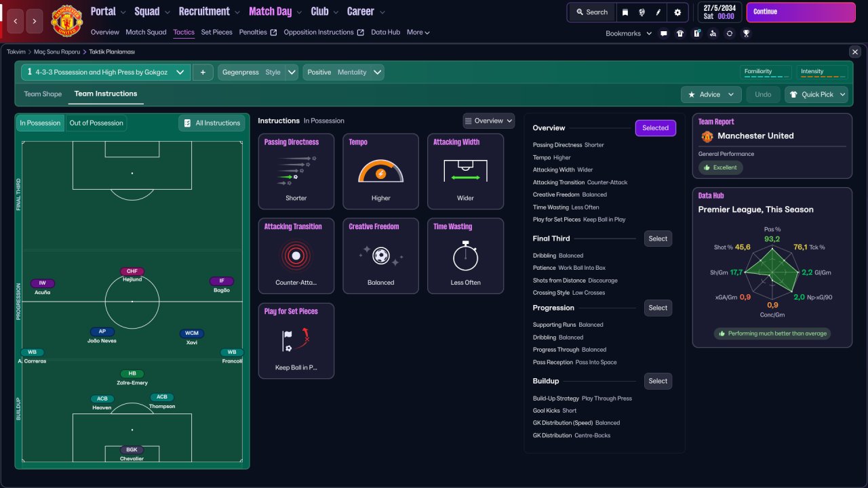The width and height of the screenshot is (868, 488).
Task: Go forward with the right arrow button
Action: coord(35,21)
